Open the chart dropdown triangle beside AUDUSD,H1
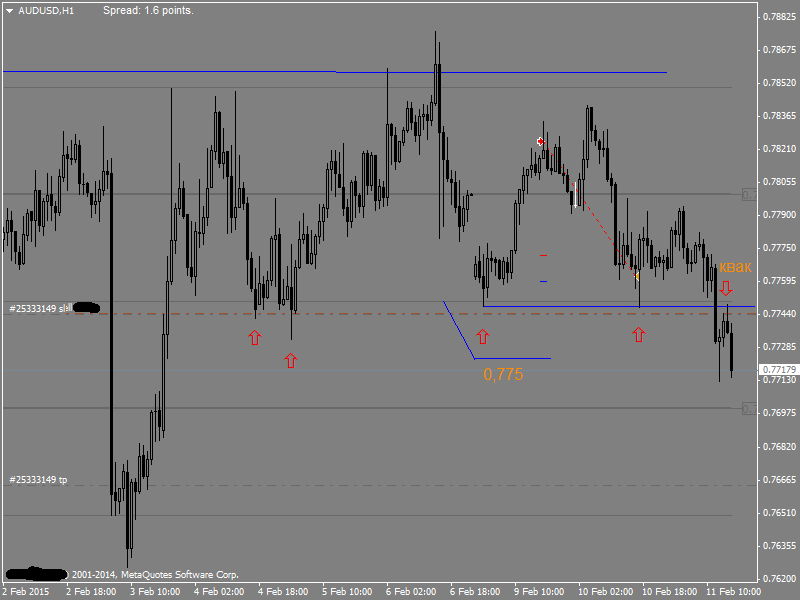Screen dimensions: 800x600 tap(9, 11)
